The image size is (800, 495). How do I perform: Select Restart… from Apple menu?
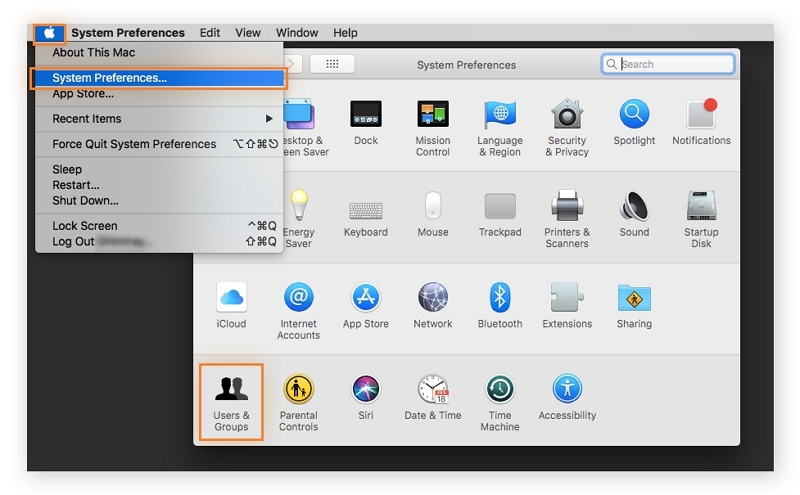point(159,185)
